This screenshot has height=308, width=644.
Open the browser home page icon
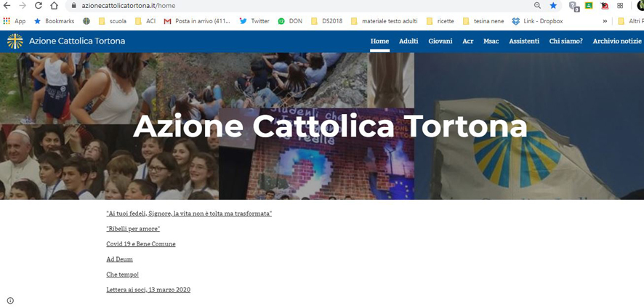(x=55, y=6)
